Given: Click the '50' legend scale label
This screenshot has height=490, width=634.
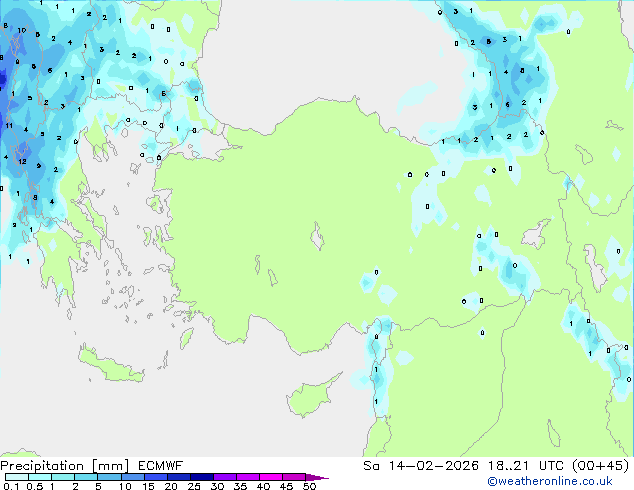Looking at the screenshot, I should 309,486.
